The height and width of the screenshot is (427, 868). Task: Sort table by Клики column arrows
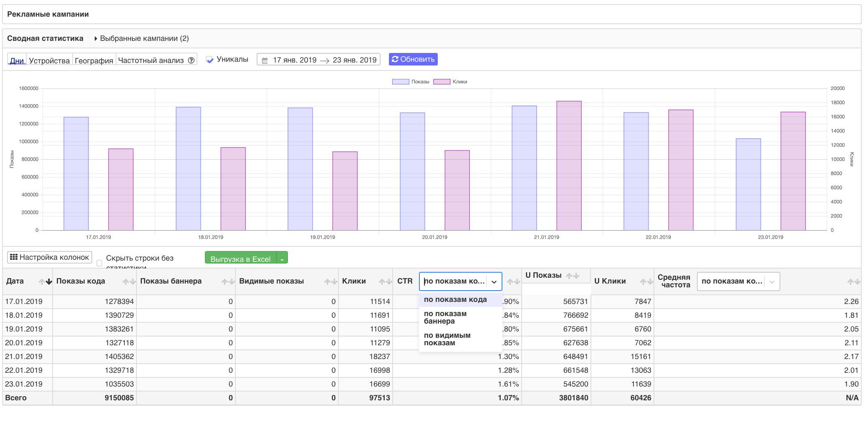pos(385,281)
